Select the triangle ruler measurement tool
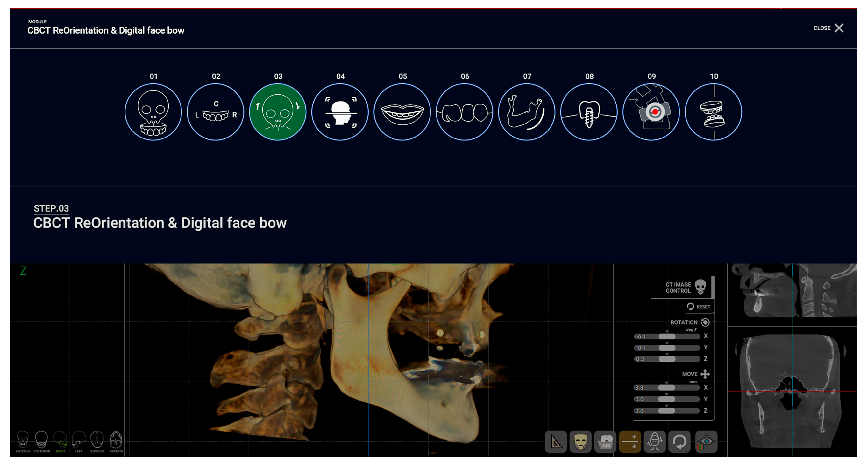This screenshot has height=464, width=868. tap(556, 441)
